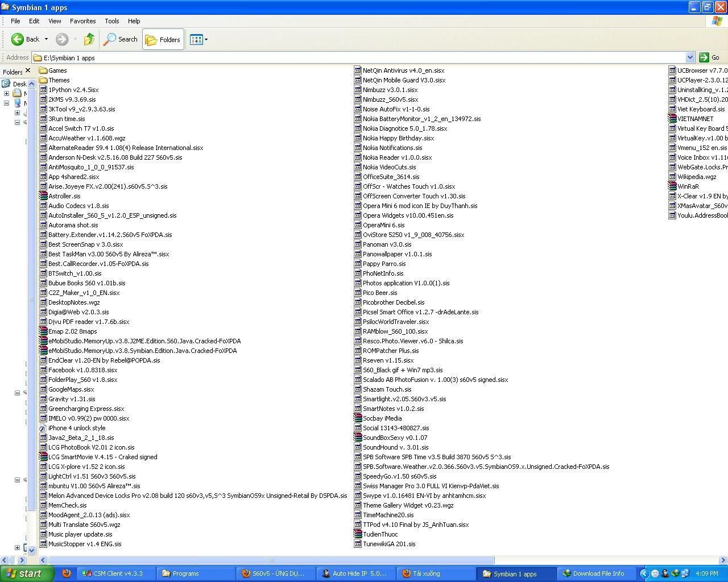Open the View menu
The width and height of the screenshot is (728, 582).
click(x=55, y=21)
